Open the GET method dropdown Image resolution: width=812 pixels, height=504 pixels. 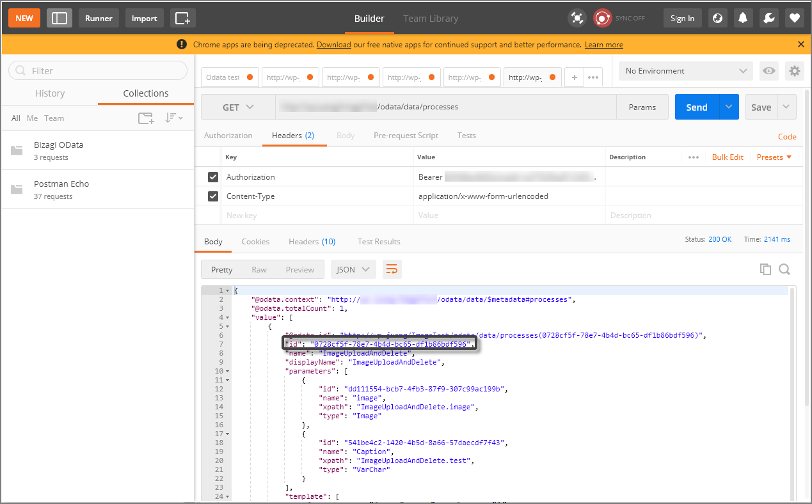click(238, 107)
